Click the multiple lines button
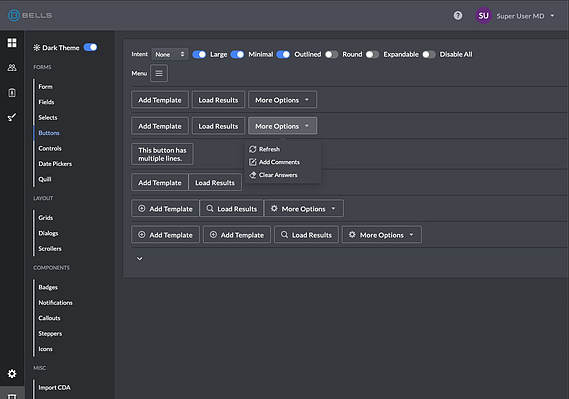 click(x=162, y=154)
